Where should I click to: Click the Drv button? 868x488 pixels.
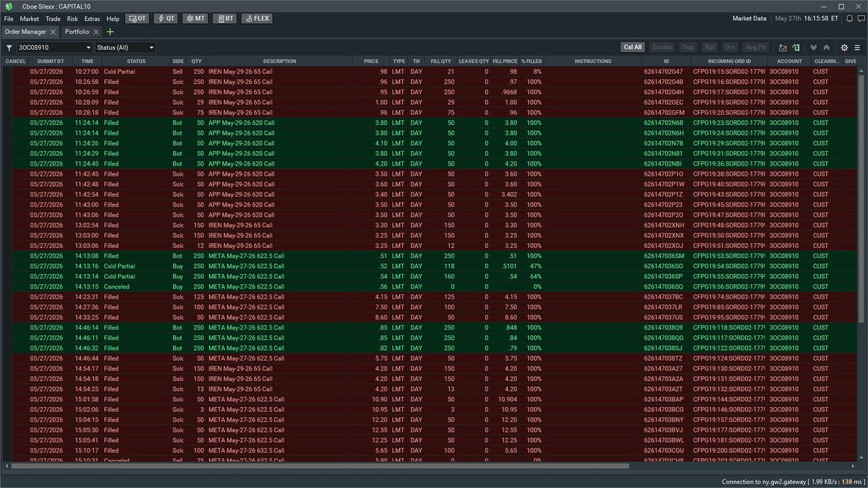click(x=729, y=47)
